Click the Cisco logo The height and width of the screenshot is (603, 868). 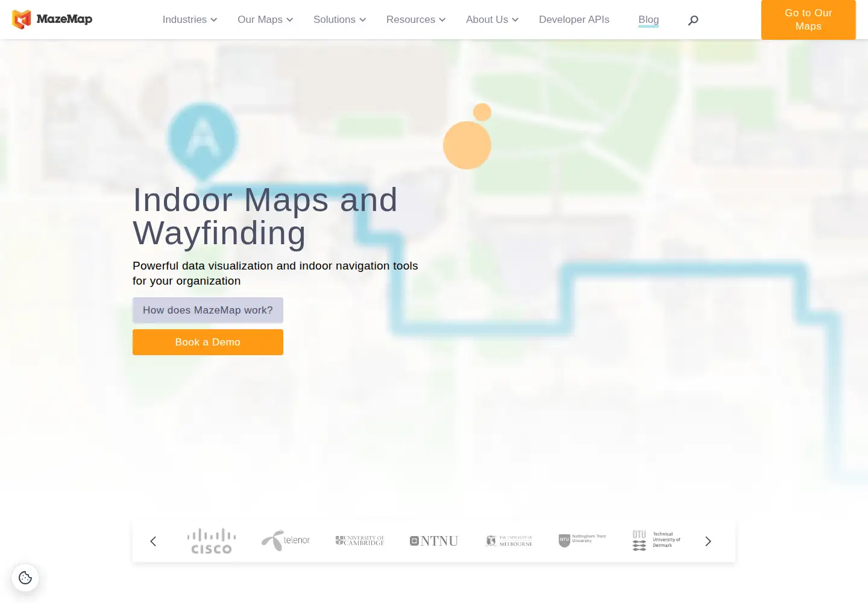pos(212,541)
